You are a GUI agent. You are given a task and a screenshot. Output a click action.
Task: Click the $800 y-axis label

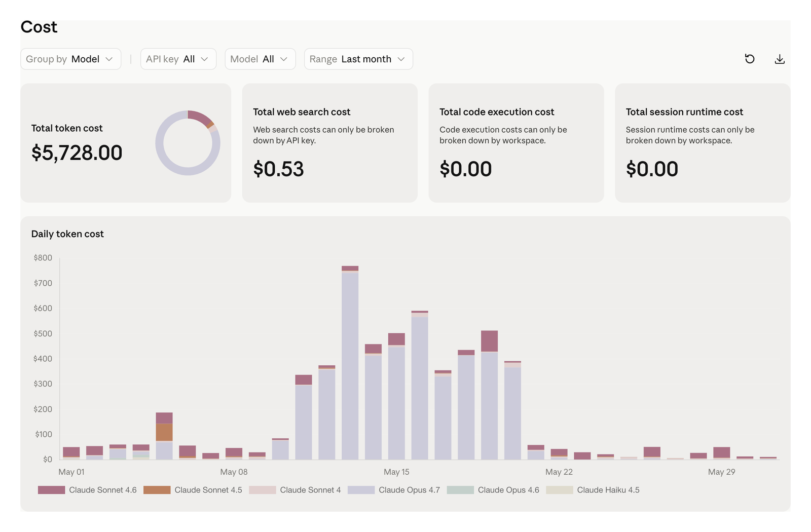click(43, 258)
